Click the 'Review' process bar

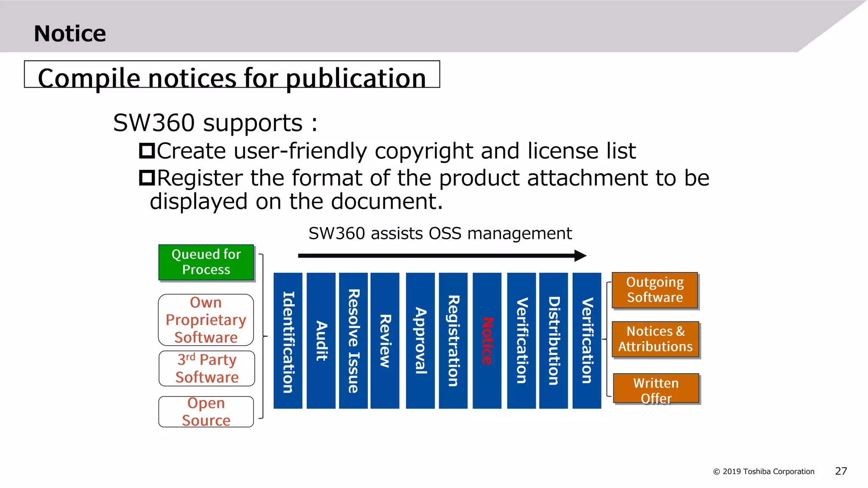tap(385, 341)
